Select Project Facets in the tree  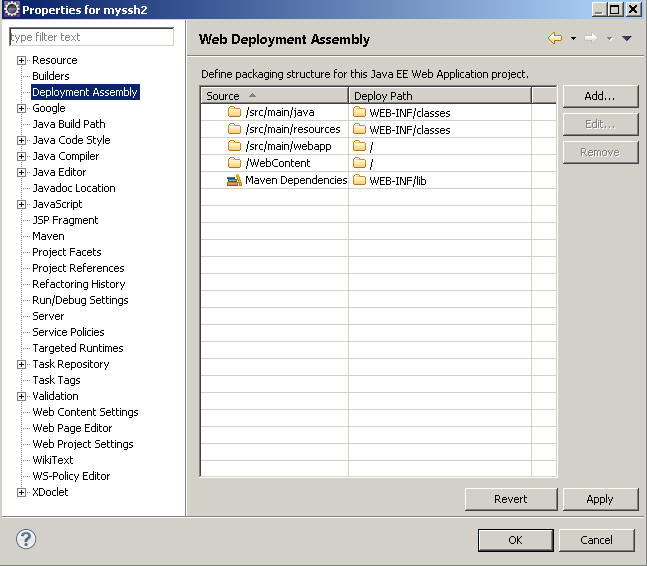coord(66,252)
